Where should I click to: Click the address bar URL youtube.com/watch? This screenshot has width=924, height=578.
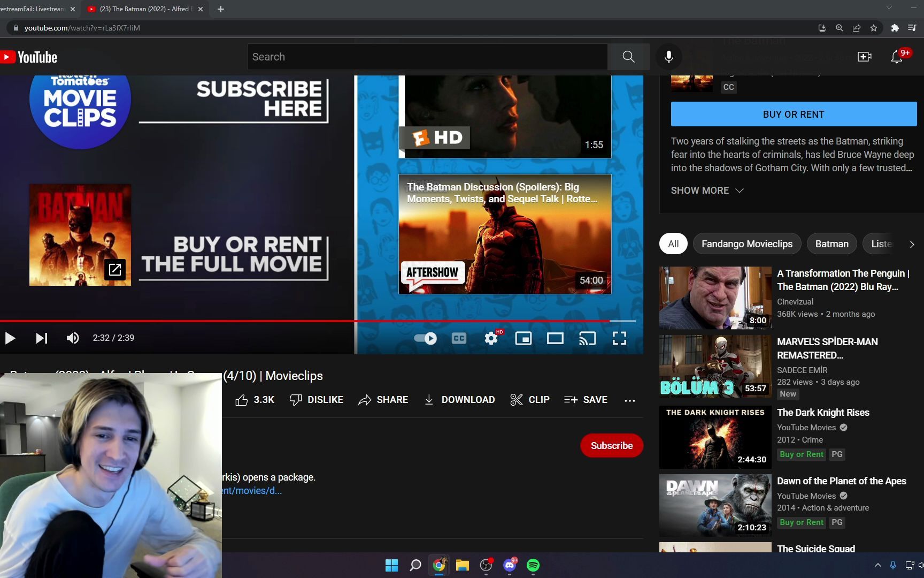(82, 28)
